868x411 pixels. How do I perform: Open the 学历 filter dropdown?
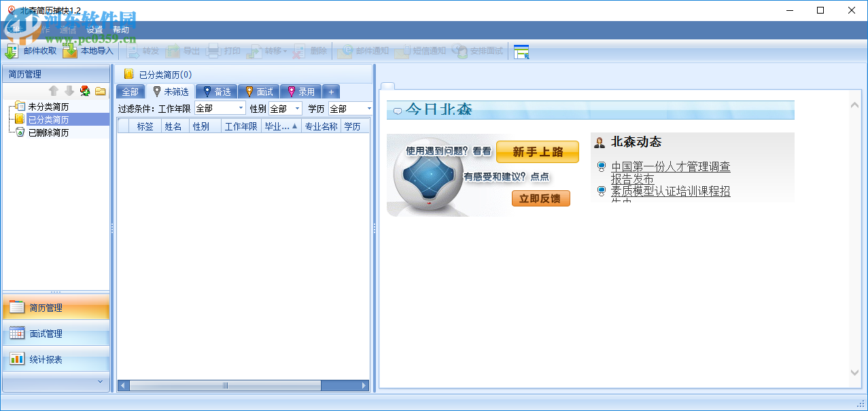tap(369, 108)
